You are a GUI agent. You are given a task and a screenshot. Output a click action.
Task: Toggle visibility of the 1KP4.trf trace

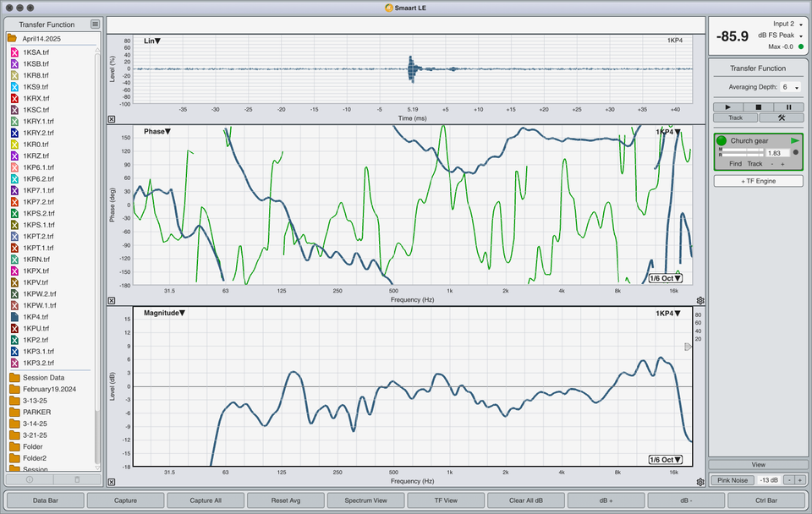[x=14, y=316]
